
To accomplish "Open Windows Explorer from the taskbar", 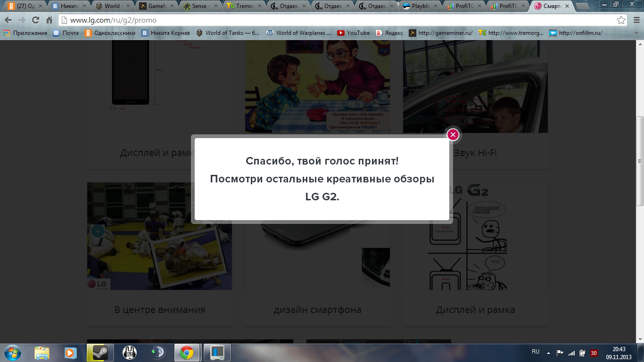I will point(42,353).
